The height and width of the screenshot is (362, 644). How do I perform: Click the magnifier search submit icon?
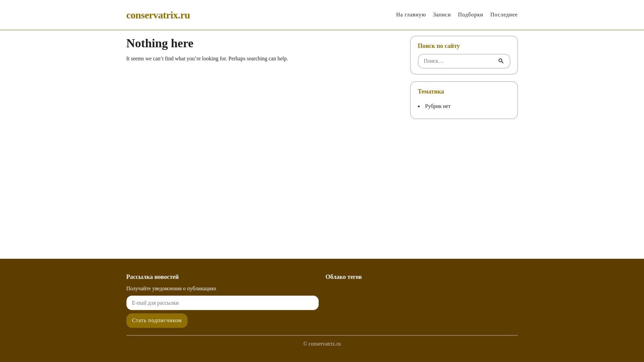point(501,61)
